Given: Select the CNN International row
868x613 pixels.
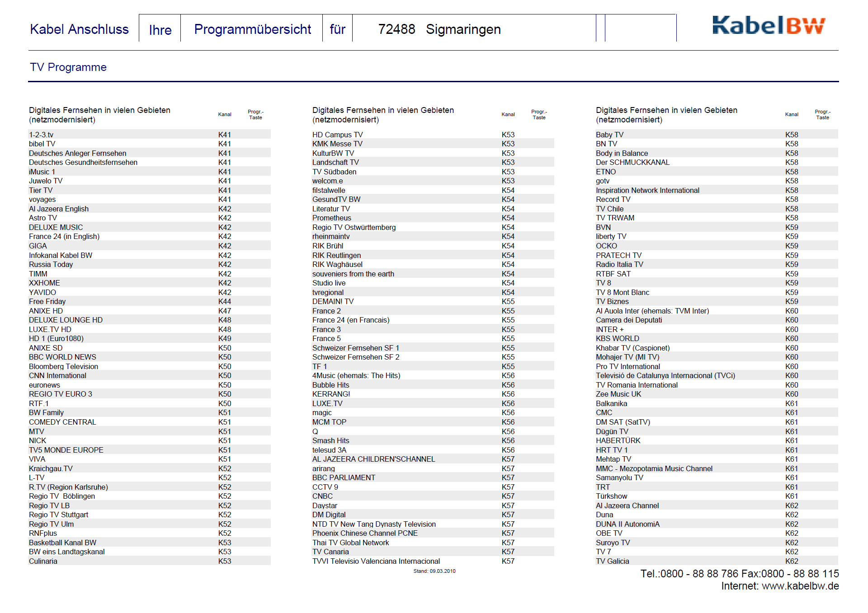Looking at the screenshot, I should pos(57,375).
